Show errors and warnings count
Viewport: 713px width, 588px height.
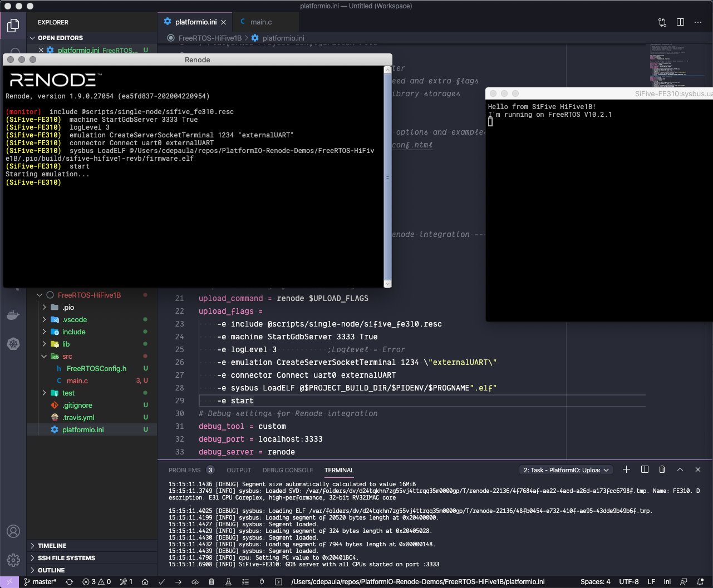(96, 582)
